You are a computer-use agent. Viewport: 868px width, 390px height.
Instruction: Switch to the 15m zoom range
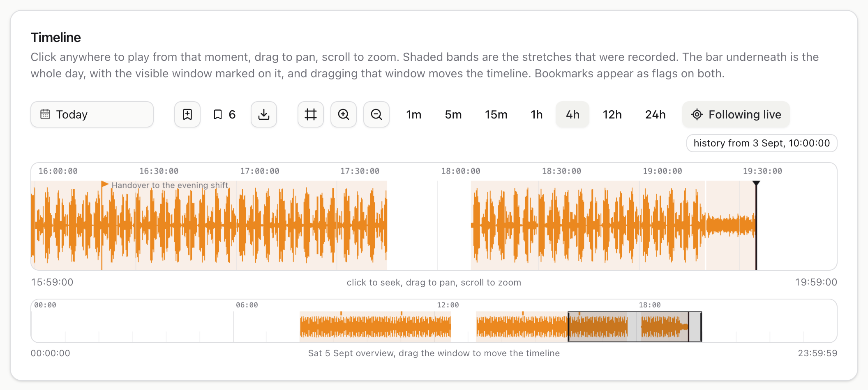click(496, 114)
